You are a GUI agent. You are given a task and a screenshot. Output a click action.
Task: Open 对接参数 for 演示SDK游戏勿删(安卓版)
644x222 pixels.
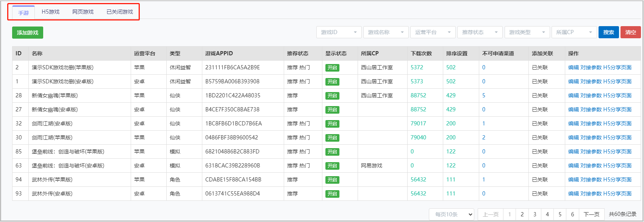click(591, 81)
